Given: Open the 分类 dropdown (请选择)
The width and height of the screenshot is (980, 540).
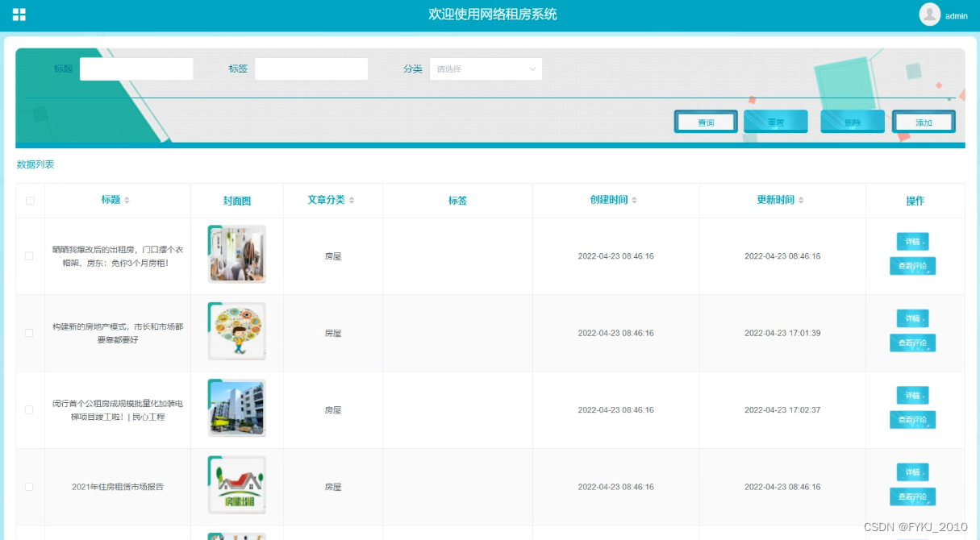Looking at the screenshot, I should coord(486,69).
